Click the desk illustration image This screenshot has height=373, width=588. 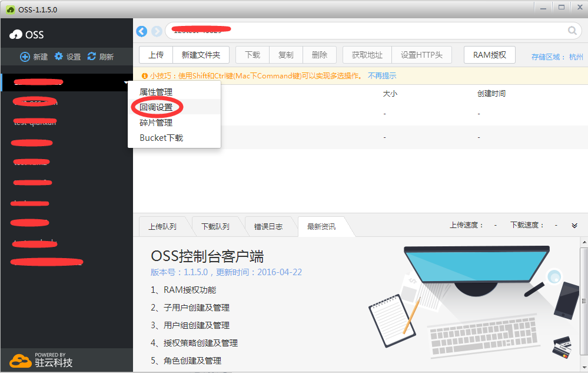click(474, 302)
